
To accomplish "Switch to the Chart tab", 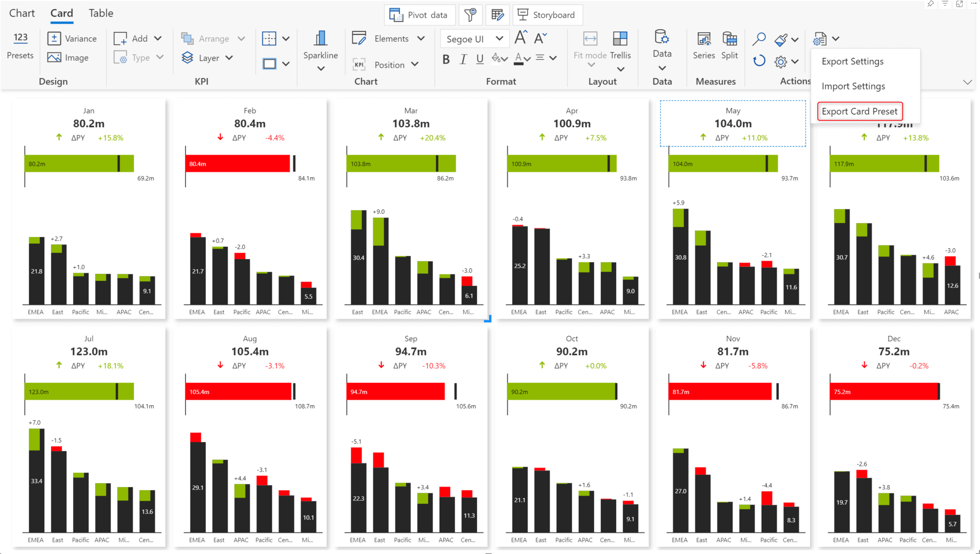I will (x=22, y=13).
